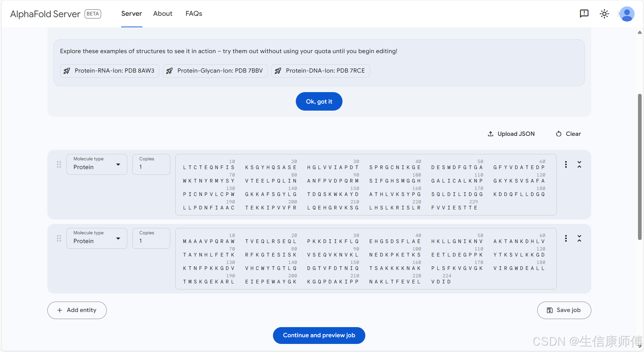Grab drag handle of first protein entity
Viewport: 644px width, 352px height.
pyautogui.click(x=59, y=164)
